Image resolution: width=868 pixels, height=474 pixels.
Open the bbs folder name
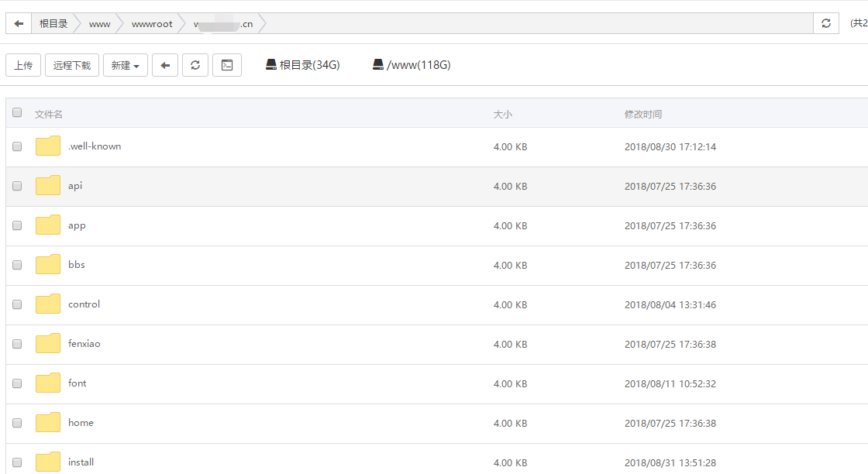pos(77,264)
